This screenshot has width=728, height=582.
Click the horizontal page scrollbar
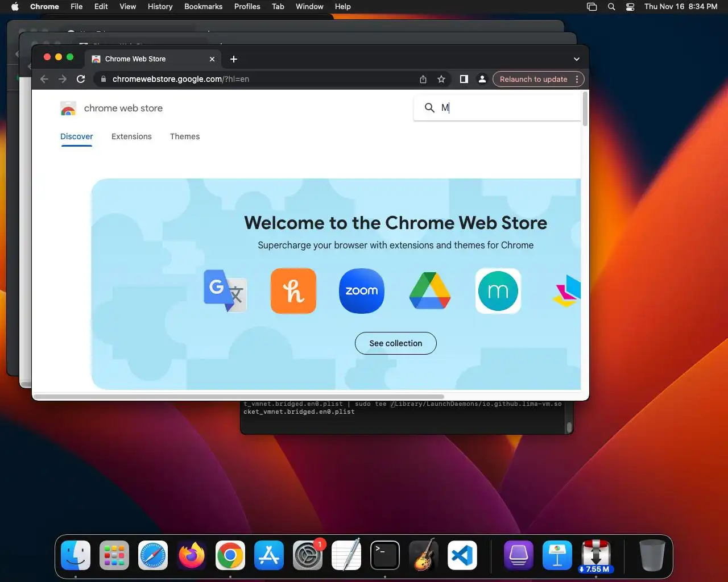pyautogui.click(x=239, y=396)
